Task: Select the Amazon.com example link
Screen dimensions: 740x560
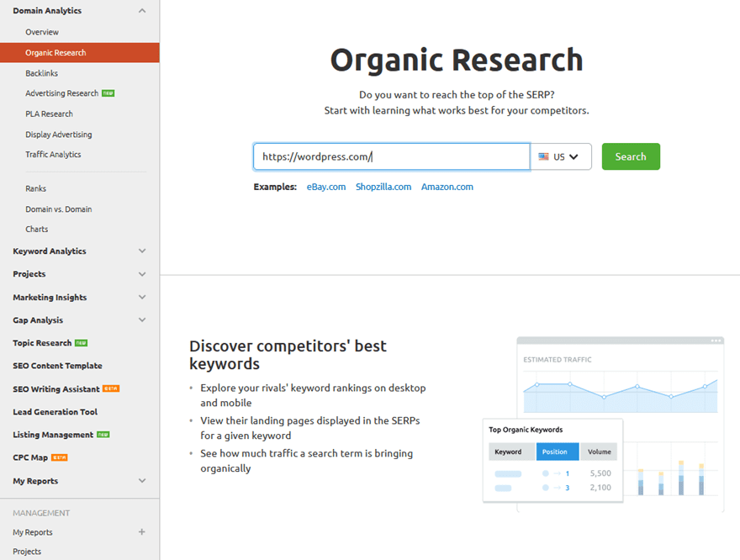Action: [447, 187]
